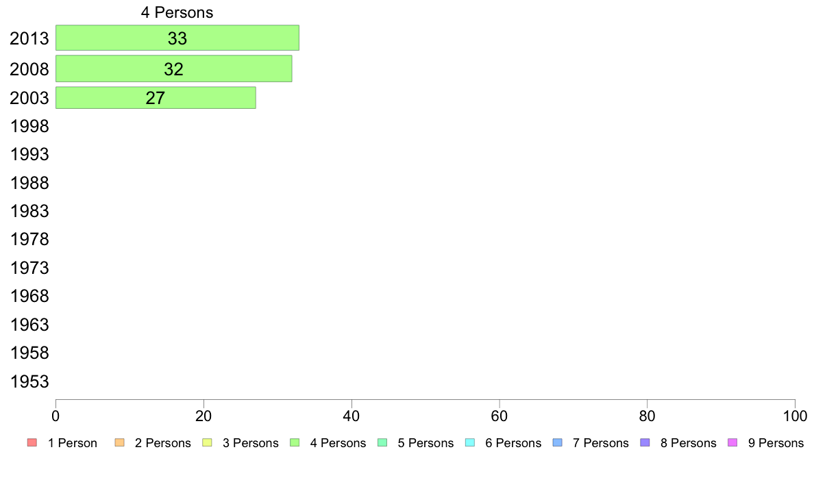Screen dimensions: 814x504
Task: Select the 2013 bar showing 33
Action: point(177,38)
